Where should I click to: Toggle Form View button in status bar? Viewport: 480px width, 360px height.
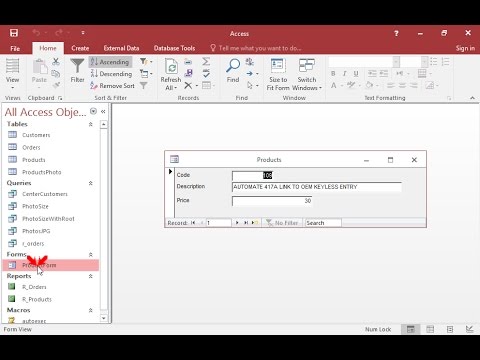(x=411, y=329)
